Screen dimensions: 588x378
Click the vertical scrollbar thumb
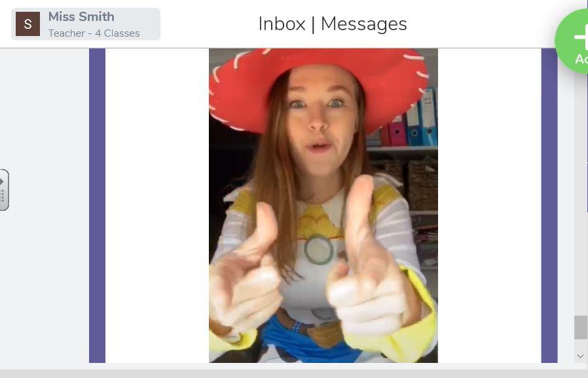580,328
